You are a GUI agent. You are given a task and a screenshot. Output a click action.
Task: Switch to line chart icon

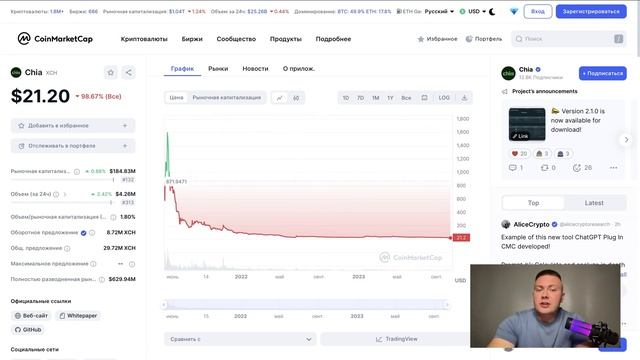tap(280, 98)
